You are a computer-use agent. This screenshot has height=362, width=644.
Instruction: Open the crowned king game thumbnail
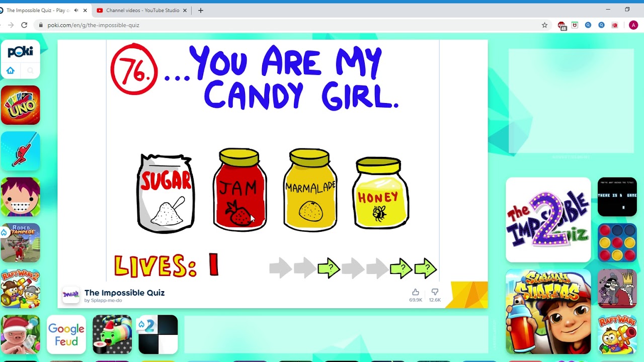click(x=617, y=289)
